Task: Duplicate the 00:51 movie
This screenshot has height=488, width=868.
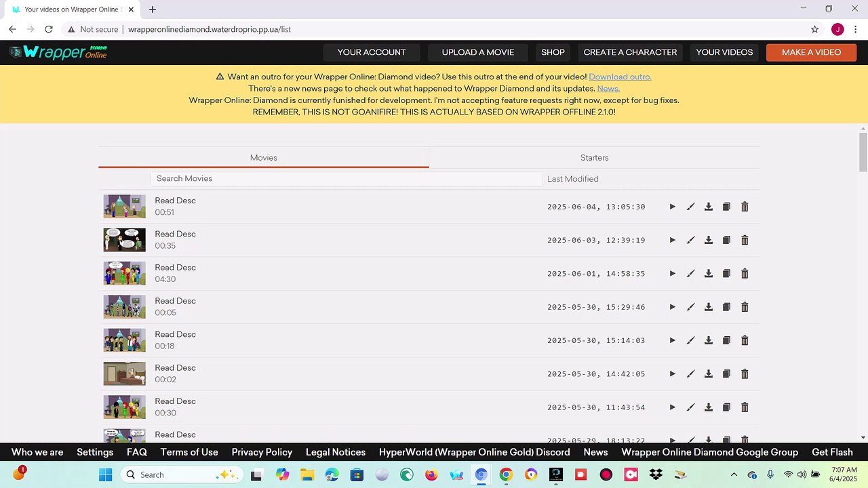Action: coord(726,207)
